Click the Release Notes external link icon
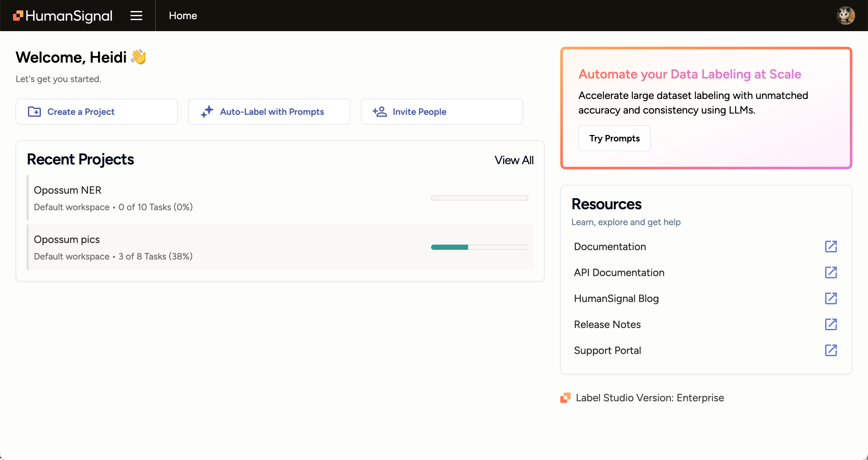Screen dimensions: 868x460 tap(831, 324)
